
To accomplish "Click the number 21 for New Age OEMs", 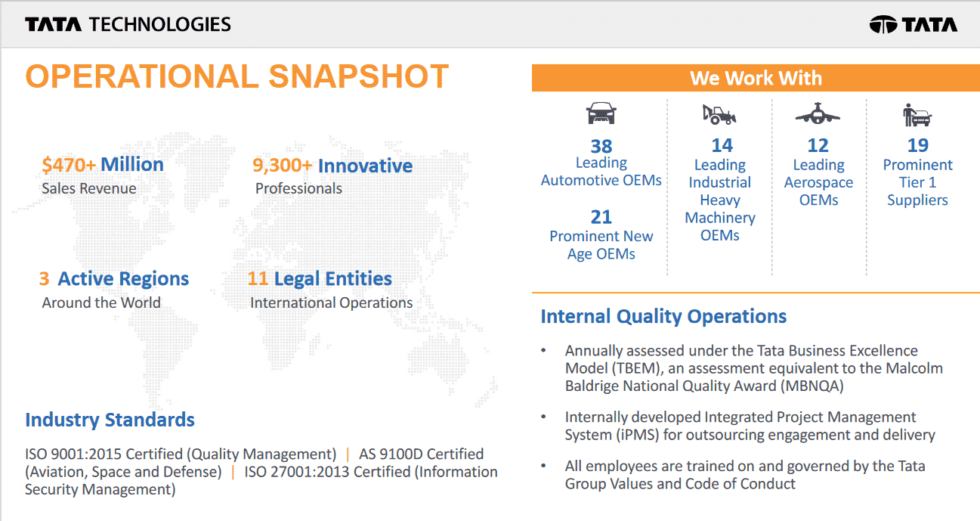I will [x=601, y=217].
